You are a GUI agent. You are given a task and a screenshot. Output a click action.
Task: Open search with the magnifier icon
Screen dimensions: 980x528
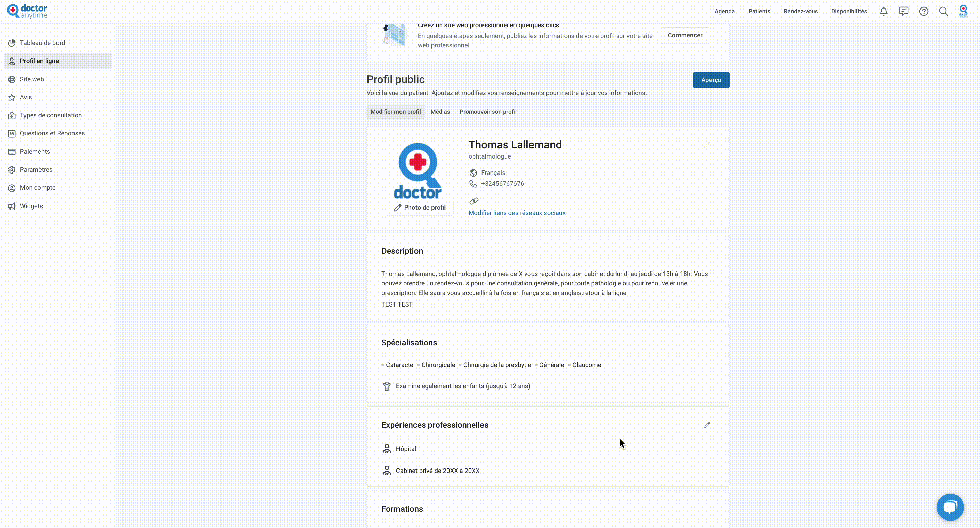tap(944, 12)
